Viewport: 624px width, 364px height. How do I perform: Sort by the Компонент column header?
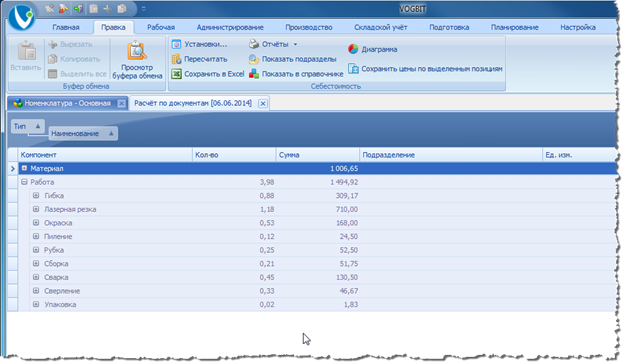tap(105, 155)
